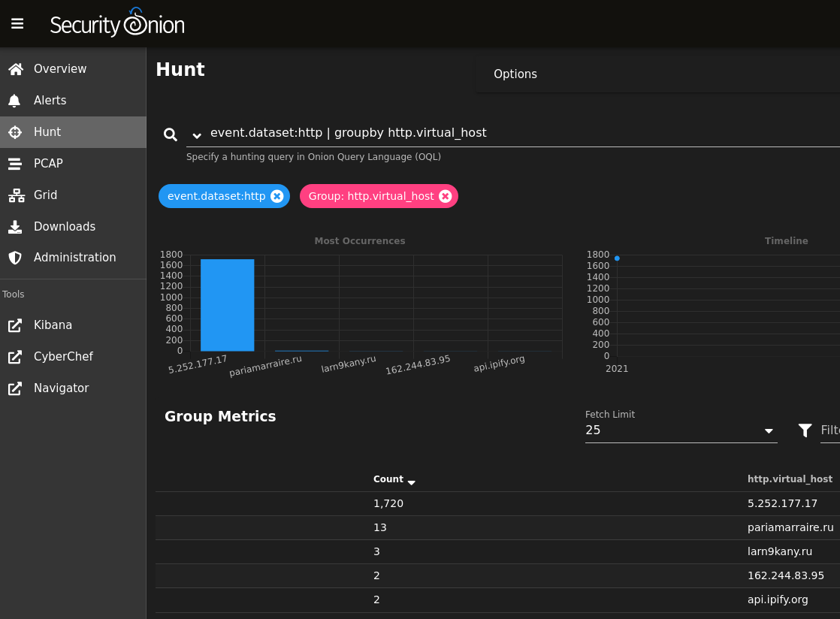Image resolution: width=840 pixels, height=619 pixels.
Task: Click the PCAP list icon
Action: [x=15, y=164]
